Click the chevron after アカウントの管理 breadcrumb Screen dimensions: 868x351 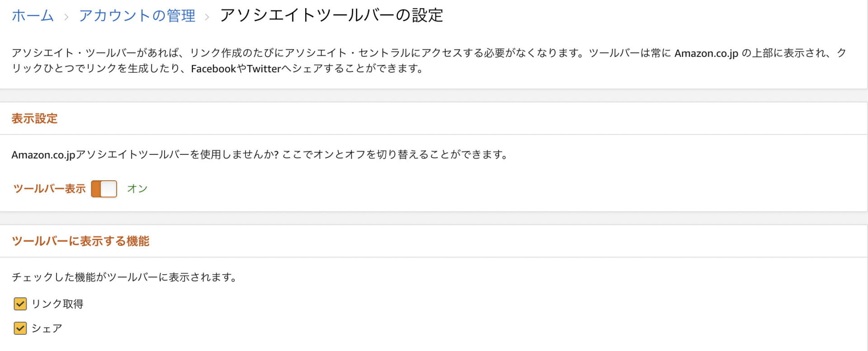[207, 17]
